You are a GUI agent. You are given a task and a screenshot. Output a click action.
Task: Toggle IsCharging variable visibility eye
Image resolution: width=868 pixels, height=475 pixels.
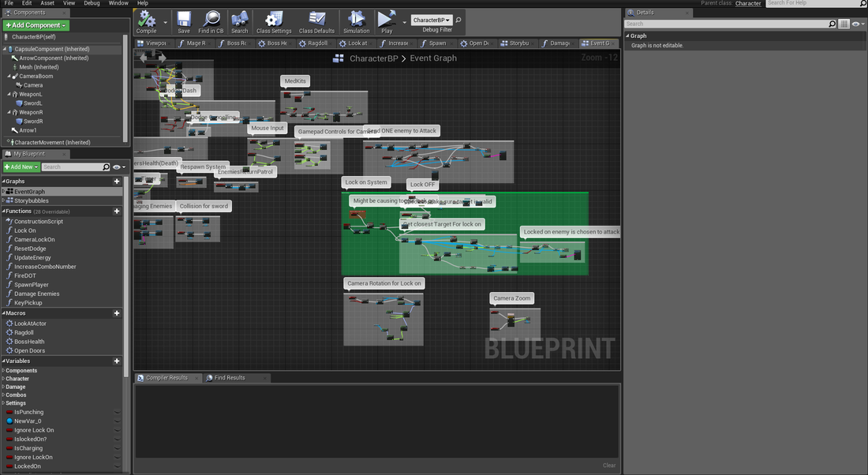117,448
